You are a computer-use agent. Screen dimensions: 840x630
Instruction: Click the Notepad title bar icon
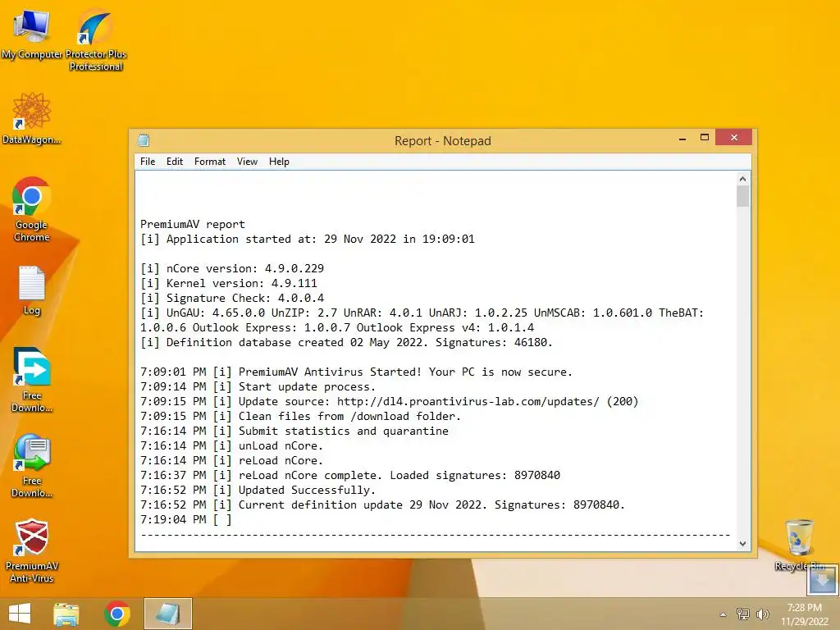point(144,140)
